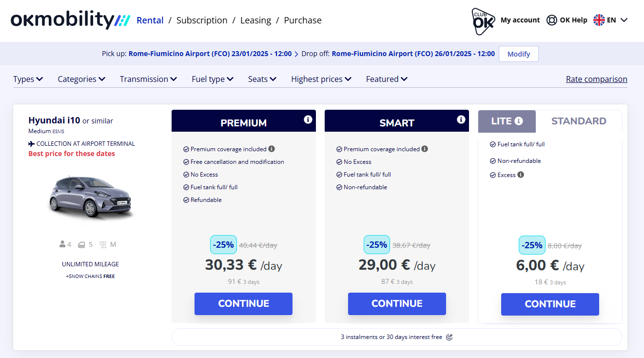Click the airplane collection icon

point(32,144)
